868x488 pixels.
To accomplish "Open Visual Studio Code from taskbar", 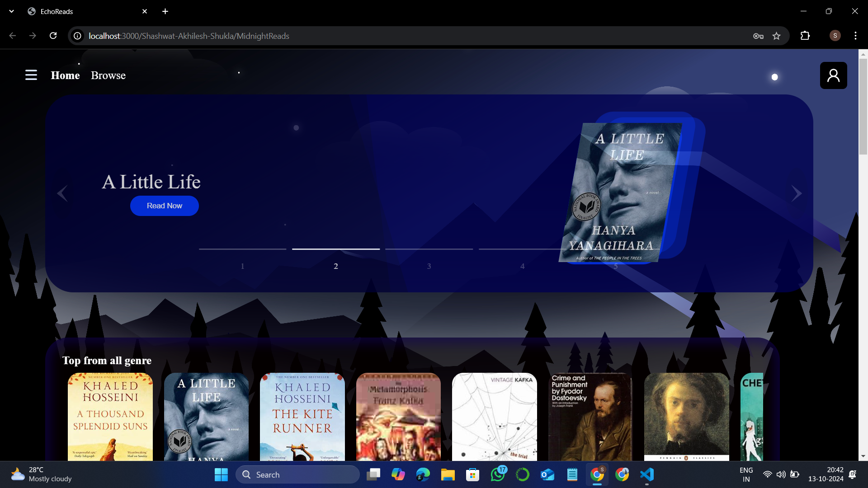I will [647, 474].
